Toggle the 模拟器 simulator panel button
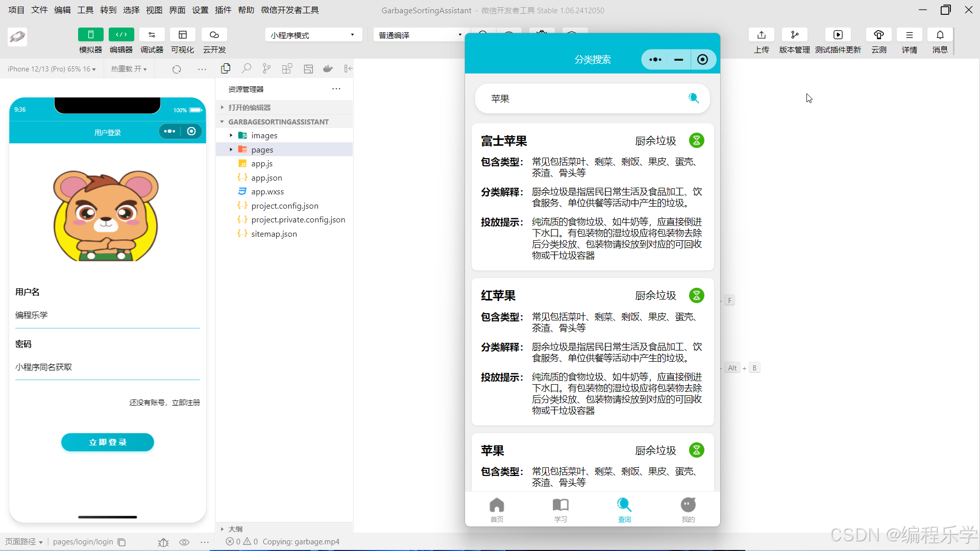The image size is (980, 551). point(90,35)
